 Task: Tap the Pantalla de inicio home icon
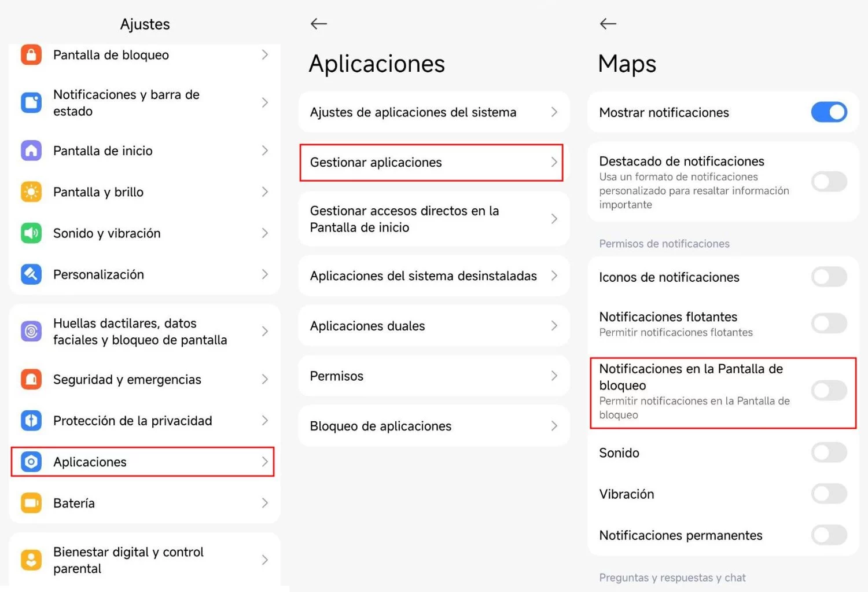point(31,150)
